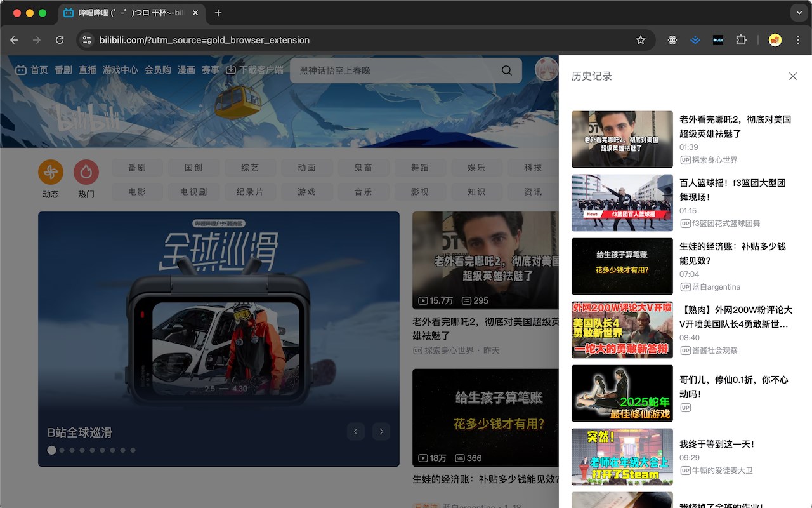812x508 pixels.
Task: Open the Chrome profile avatar
Action: (x=775, y=40)
